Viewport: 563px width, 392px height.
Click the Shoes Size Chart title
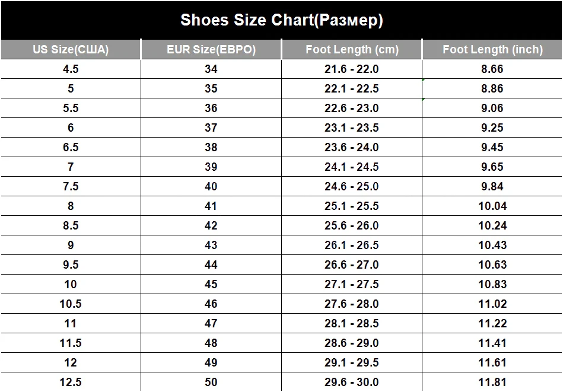click(x=281, y=20)
